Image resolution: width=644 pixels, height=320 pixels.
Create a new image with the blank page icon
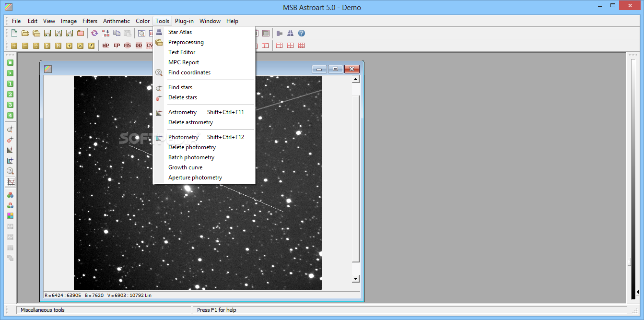(x=14, y=33)
